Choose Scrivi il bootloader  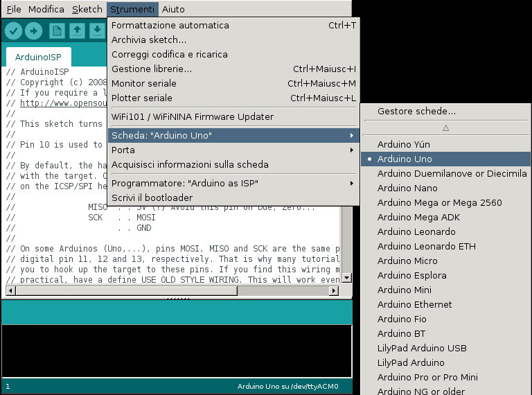coord(233,197)
